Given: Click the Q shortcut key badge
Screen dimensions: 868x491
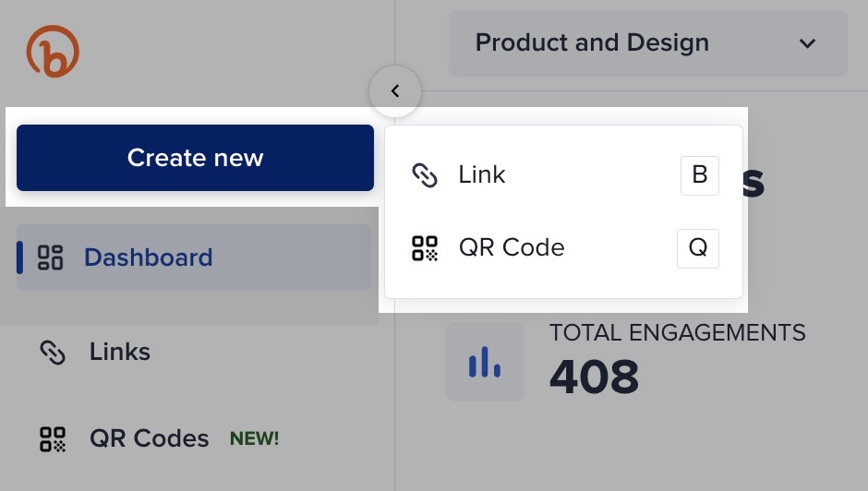Looking at the screenshot, I should click(698, 248).
